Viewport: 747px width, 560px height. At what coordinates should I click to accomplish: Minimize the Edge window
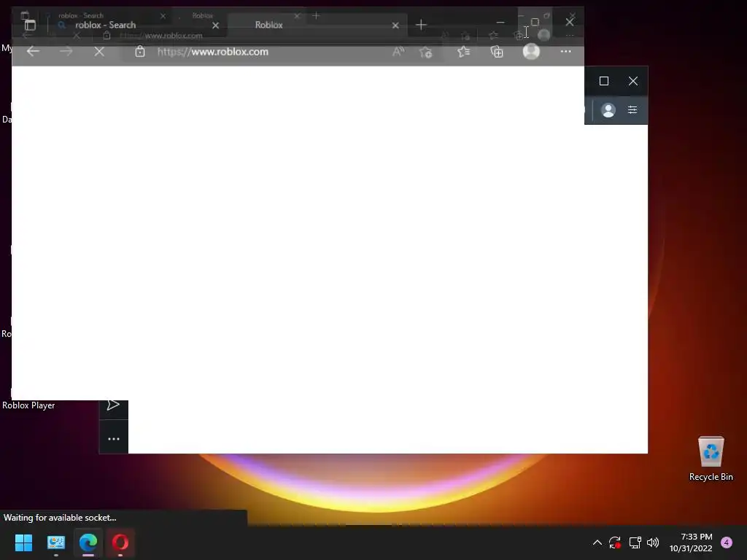point(500,23)
